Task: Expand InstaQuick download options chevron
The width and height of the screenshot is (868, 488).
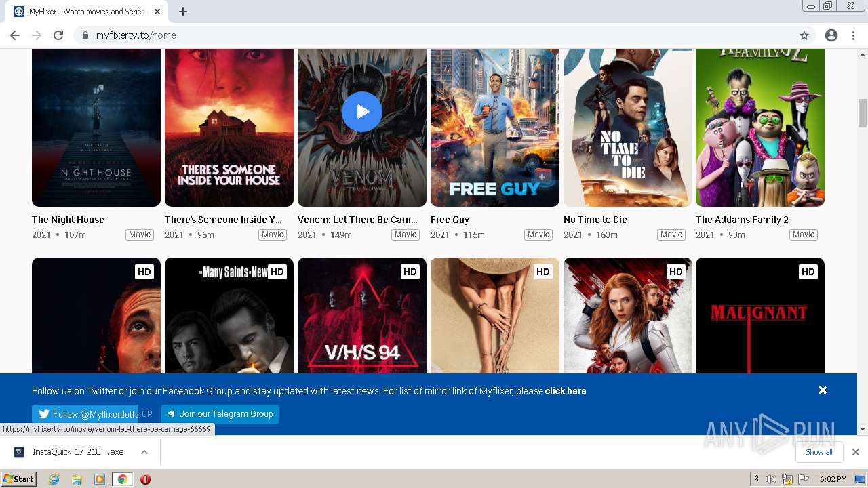Action: tap(144, 452)
